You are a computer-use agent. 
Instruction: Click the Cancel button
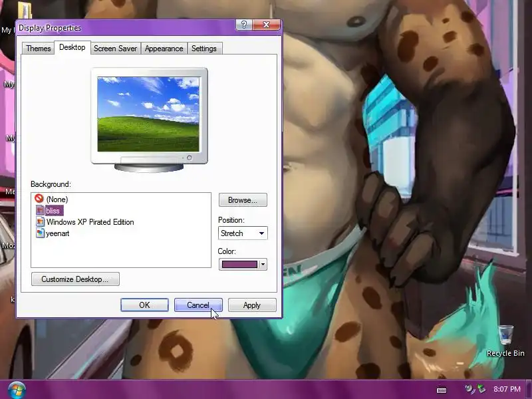click(198, 305)
